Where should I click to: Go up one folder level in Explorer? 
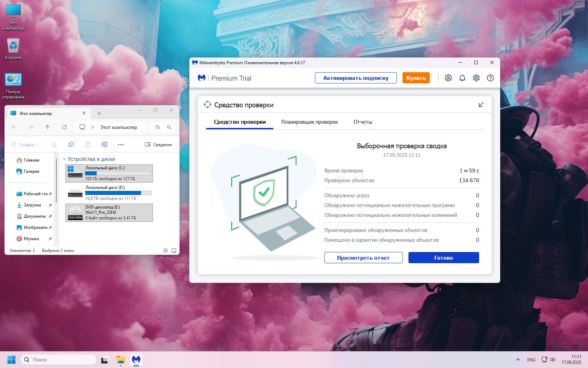pos(48,127)
